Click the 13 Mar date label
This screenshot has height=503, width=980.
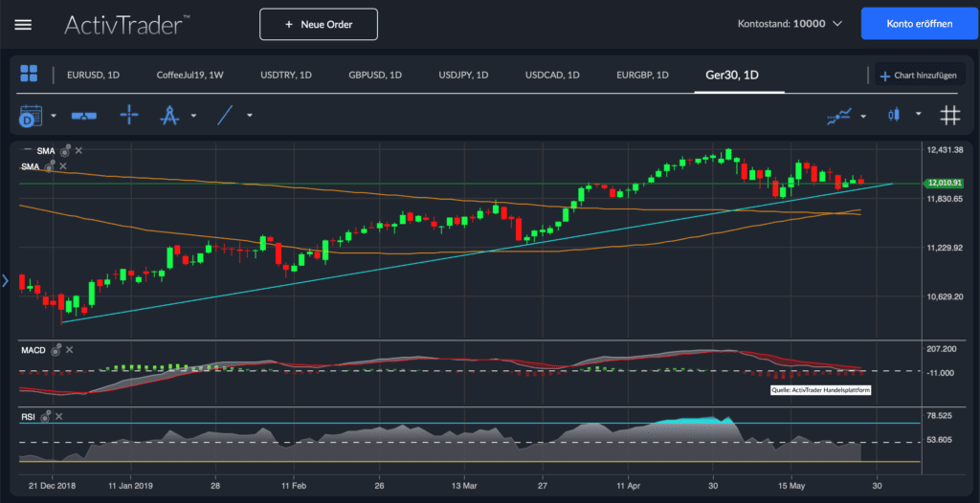point(463,485)
